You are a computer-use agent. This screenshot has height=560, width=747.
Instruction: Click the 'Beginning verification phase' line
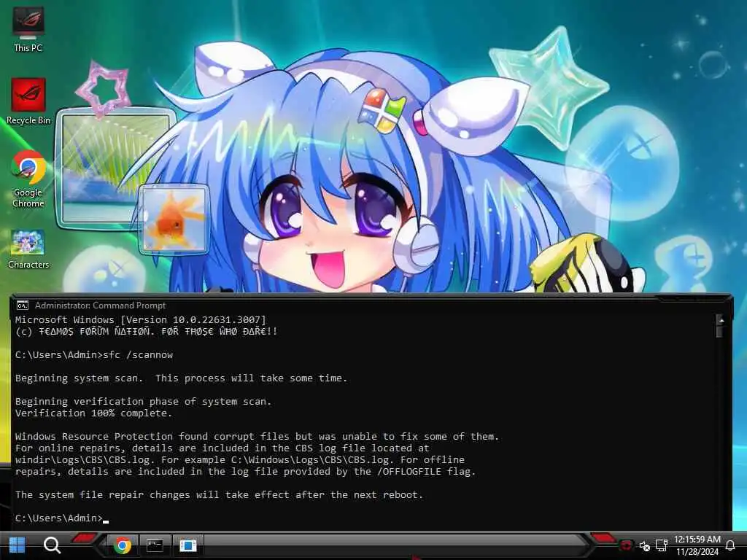[x=143, y=402]
